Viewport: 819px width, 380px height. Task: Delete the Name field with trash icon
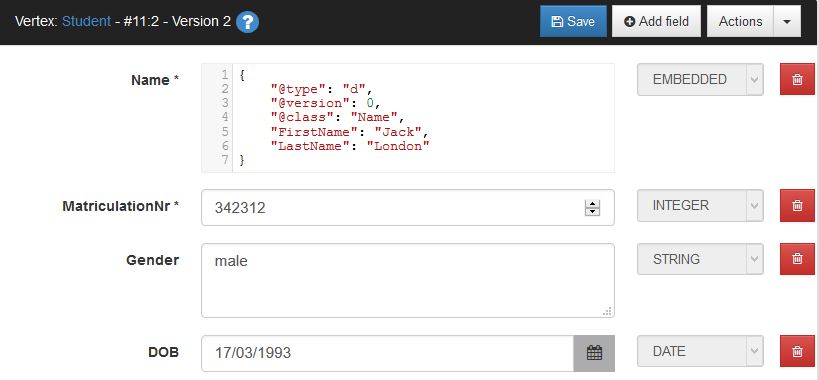(797, 79)
